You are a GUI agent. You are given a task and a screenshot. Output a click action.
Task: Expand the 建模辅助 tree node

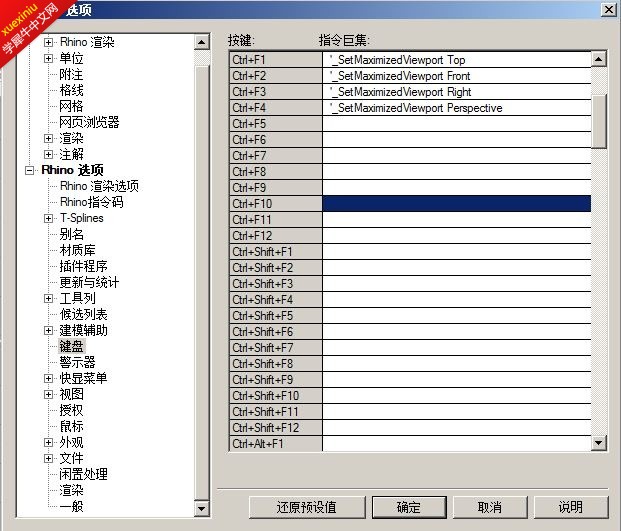(x=48, y=331)
